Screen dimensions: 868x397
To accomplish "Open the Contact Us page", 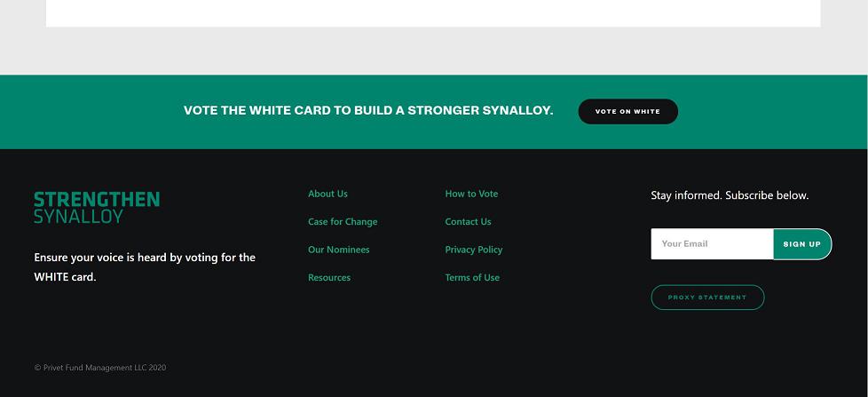I will point(468,222).
